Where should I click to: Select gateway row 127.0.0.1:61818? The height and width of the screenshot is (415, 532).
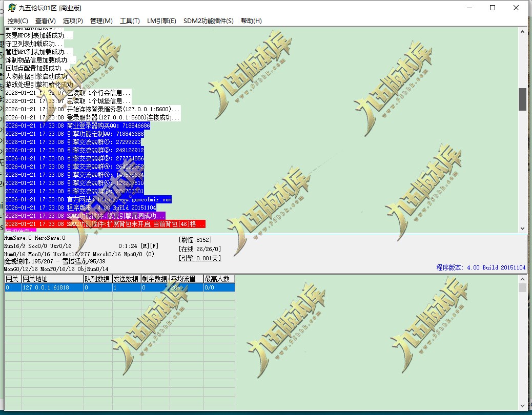tap(120, 287)
